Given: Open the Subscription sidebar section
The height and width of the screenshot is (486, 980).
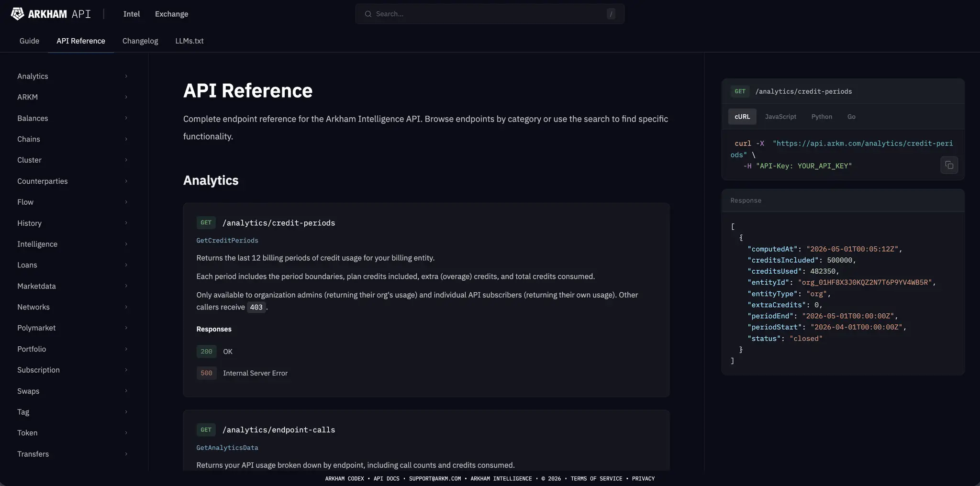Looking at the screenshot, I should point(72,370).
